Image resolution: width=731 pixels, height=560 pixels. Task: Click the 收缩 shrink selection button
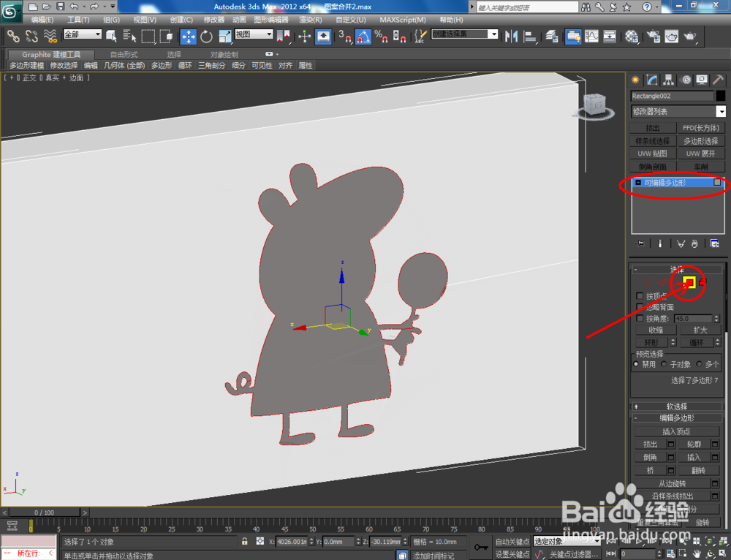coord(656,330)
